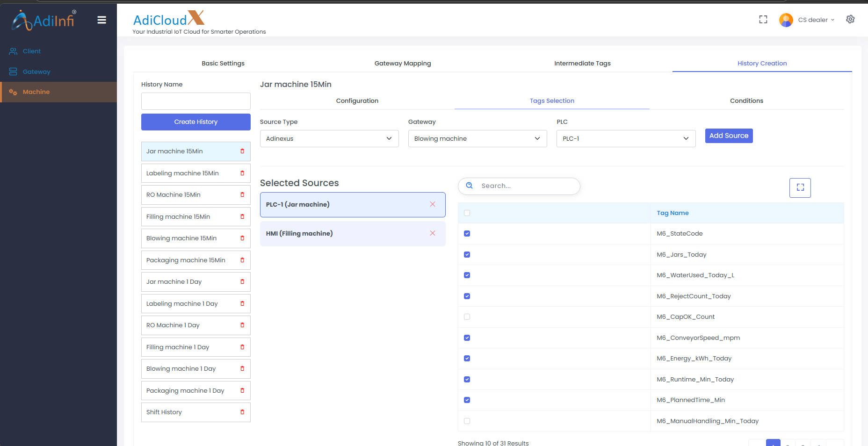Delete the Blowing machine 1 Day history
This screenshot has width=868, height=446.
(x=242, y=369)
